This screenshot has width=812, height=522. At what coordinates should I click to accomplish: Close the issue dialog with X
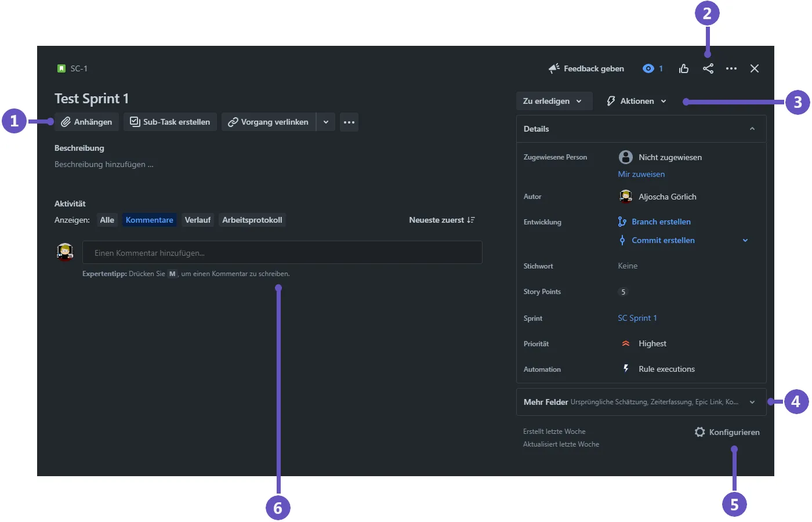(x=755, y=68)
